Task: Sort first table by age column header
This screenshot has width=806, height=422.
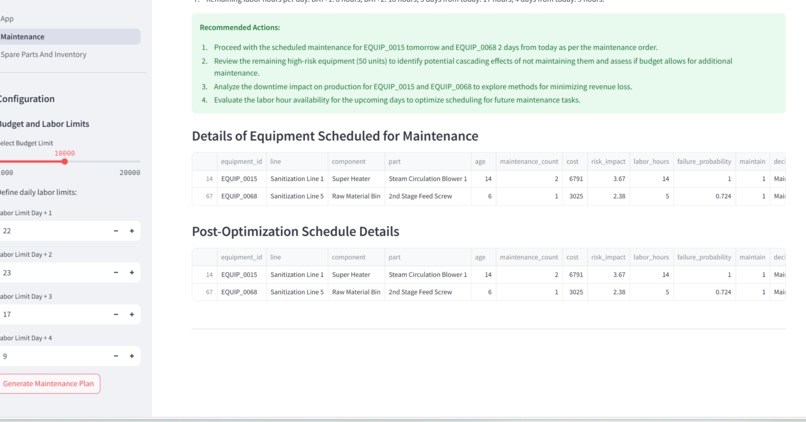Action: [x=483, y=161]
